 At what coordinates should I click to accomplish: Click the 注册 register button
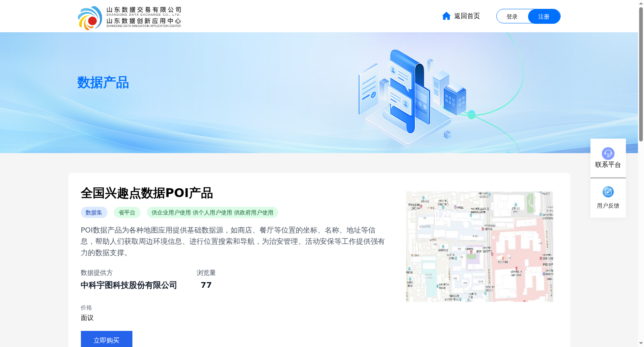coord(544,17)
